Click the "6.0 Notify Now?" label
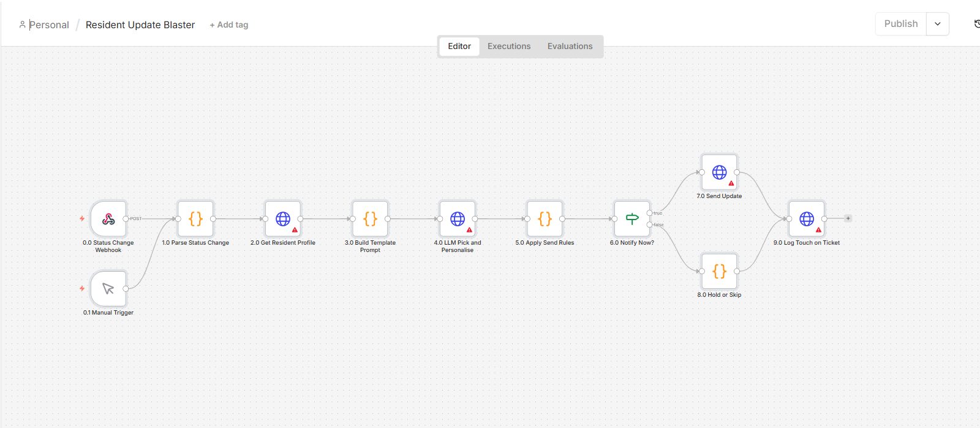The width and height of the screenshot is (980, 428). [632, 243]
